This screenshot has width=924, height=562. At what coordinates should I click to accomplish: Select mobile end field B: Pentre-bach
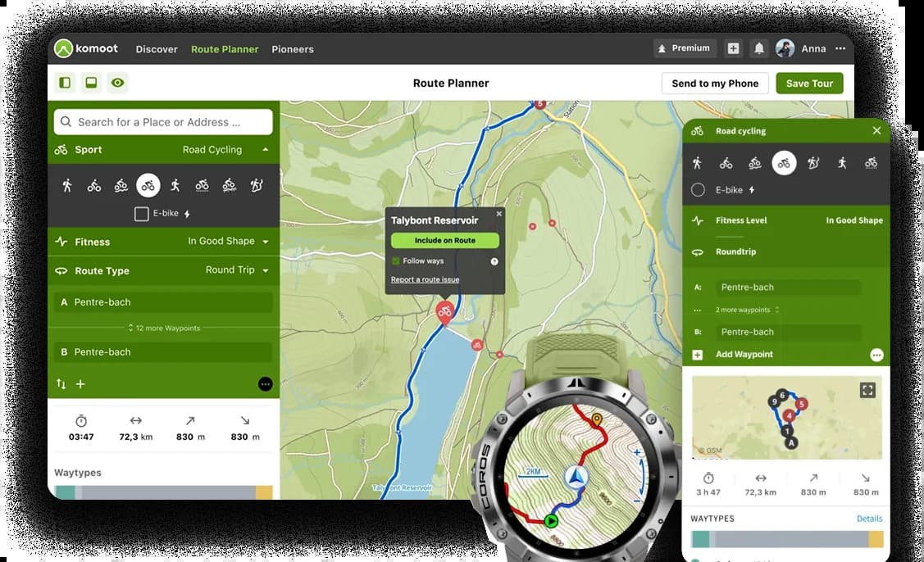coord(788,333)
